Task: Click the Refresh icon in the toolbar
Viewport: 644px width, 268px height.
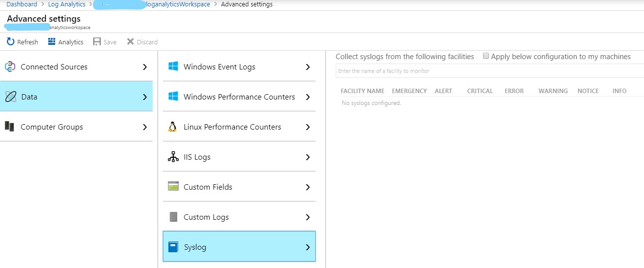Action: [x=10, y=42]
